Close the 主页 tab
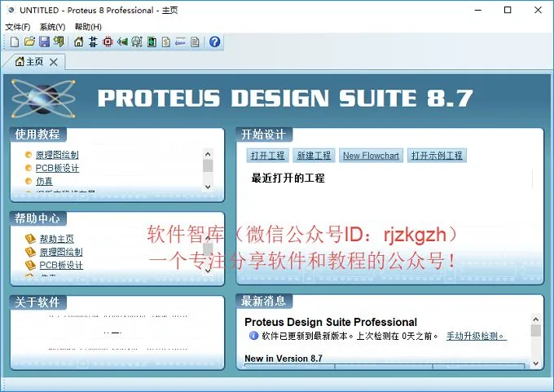 [x=54, y=62]
